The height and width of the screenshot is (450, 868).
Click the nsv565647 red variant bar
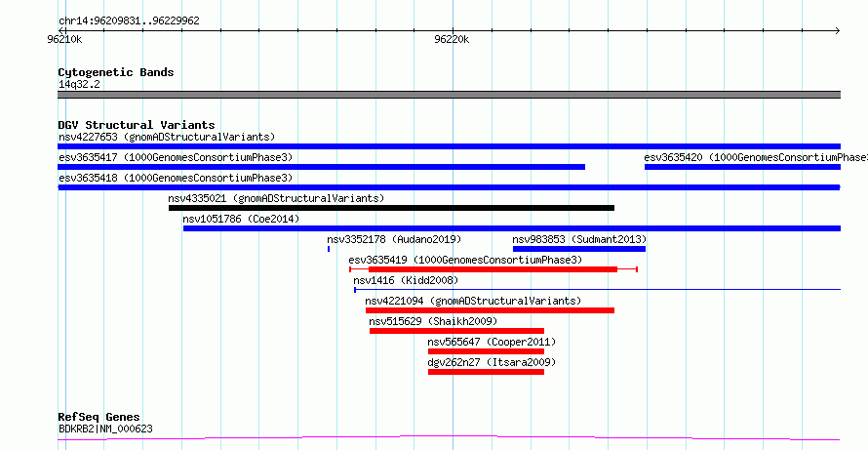(x=486, y=351)
